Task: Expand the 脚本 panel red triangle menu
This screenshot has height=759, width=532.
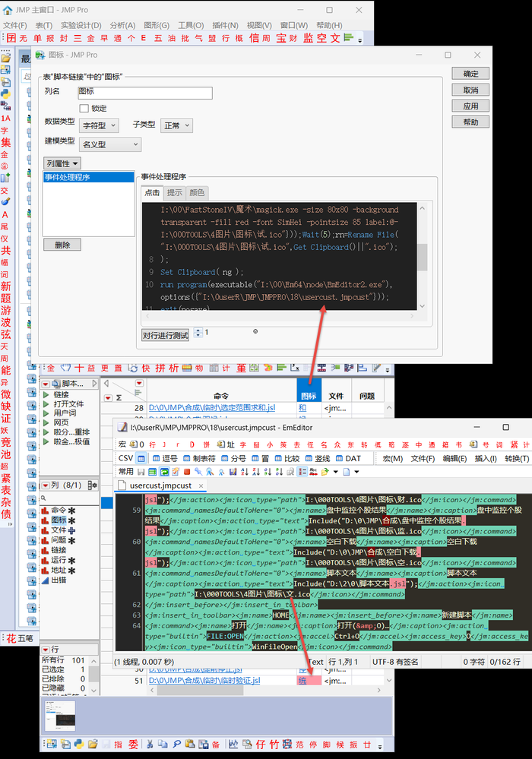Action: click(x=46, y=384)
